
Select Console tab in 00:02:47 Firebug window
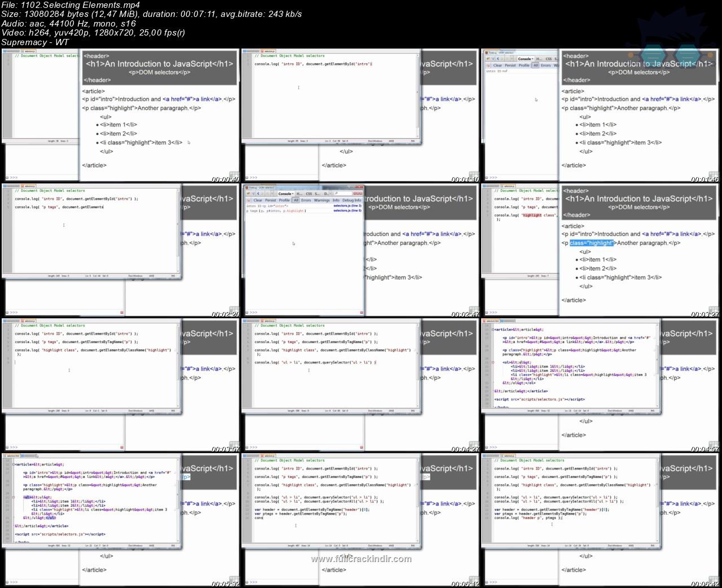click(285, 194)
